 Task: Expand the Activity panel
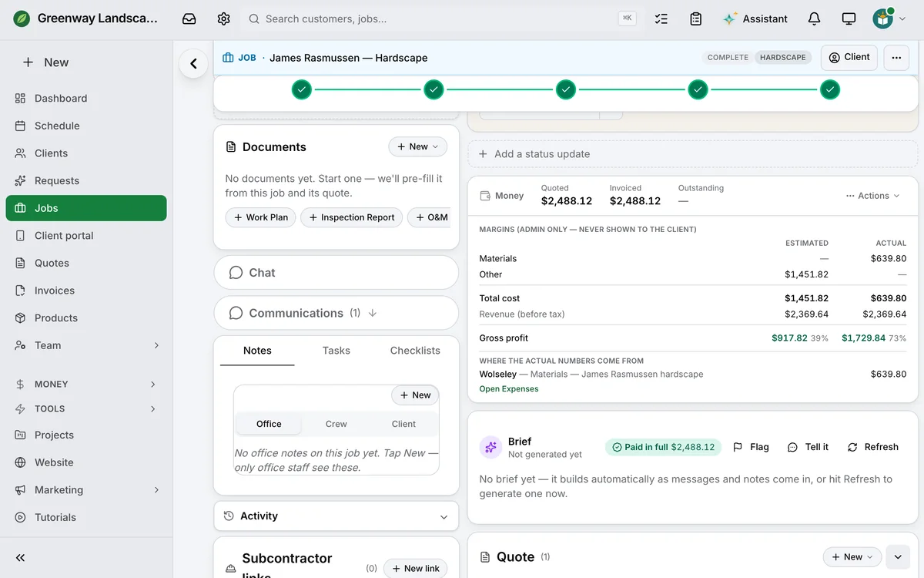point(336,516)
